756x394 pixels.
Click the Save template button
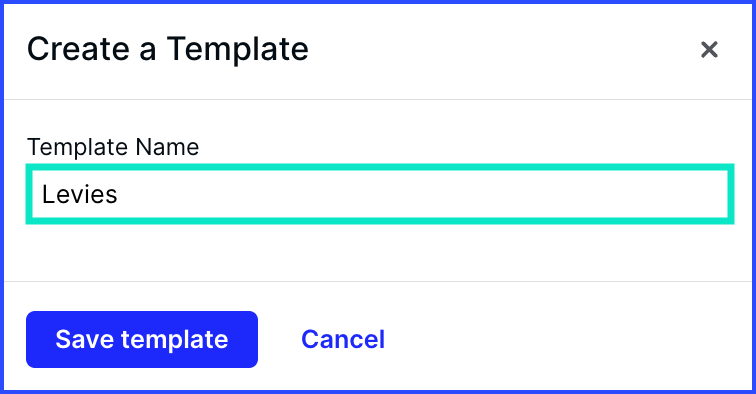pyautogui.click(x=142, y=340)
